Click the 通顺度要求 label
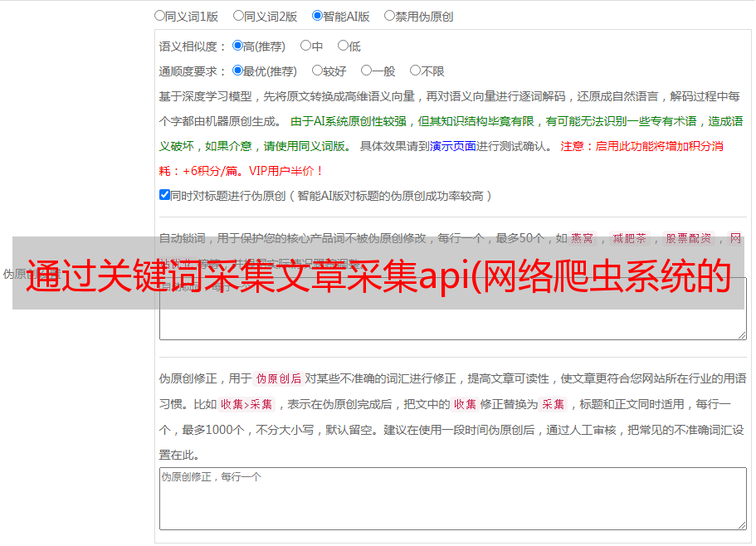 tap(192, 71)
